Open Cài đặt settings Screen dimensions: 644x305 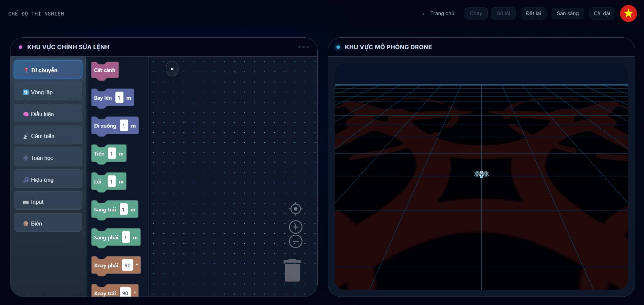602,13
